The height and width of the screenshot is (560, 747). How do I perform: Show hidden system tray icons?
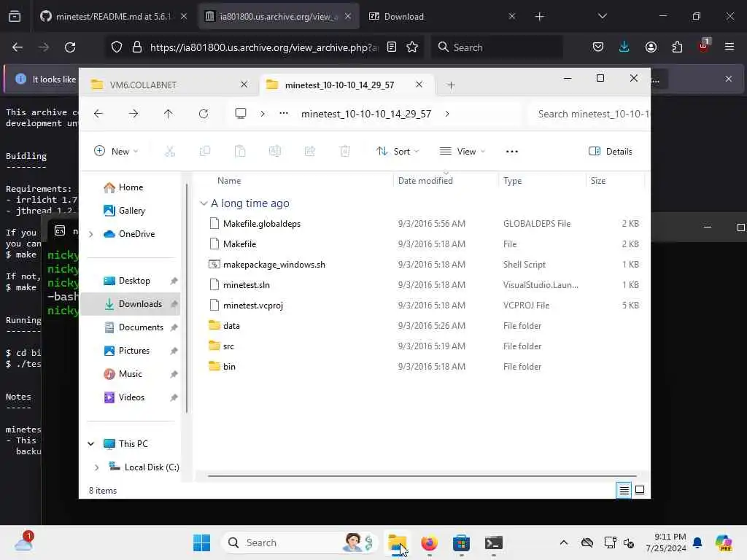tap(564, 542)
